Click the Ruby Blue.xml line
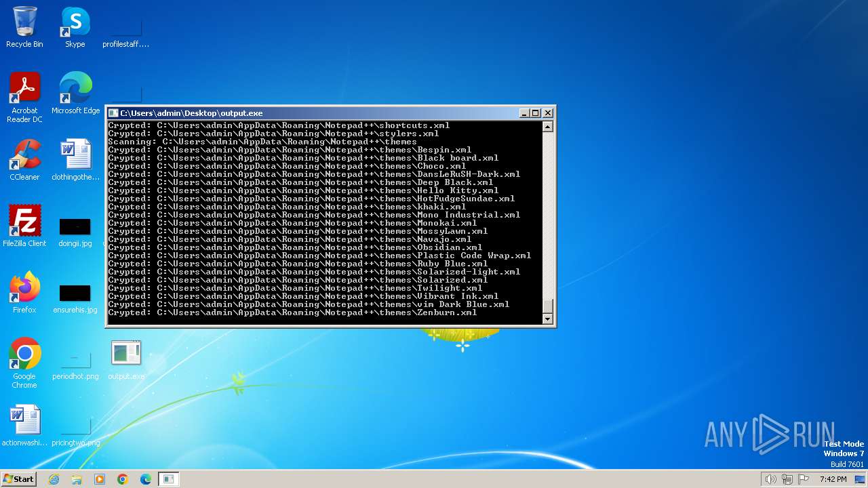The image size is (868, 488). point(298,264)
